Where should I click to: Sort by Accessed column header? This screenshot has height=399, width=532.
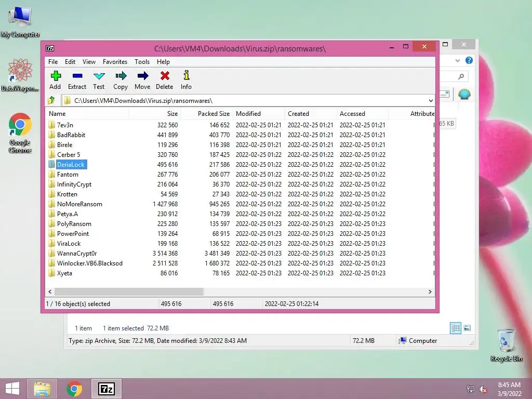coord(362,114)
